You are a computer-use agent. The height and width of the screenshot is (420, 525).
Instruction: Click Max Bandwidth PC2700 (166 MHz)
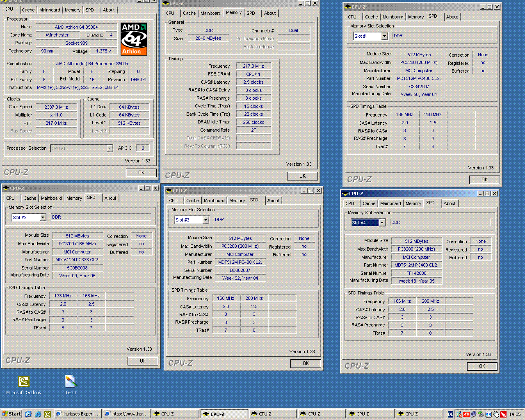coord(77,244)
